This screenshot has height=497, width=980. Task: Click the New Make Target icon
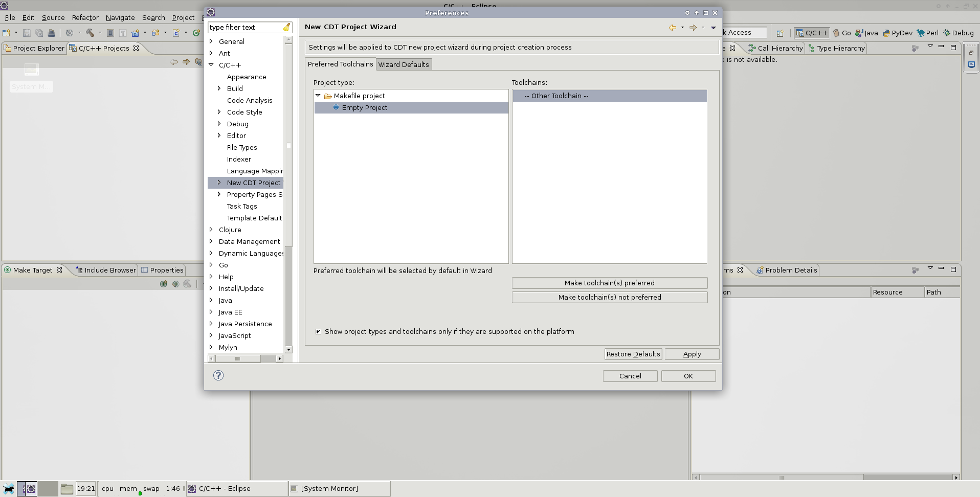pos(163,284)
